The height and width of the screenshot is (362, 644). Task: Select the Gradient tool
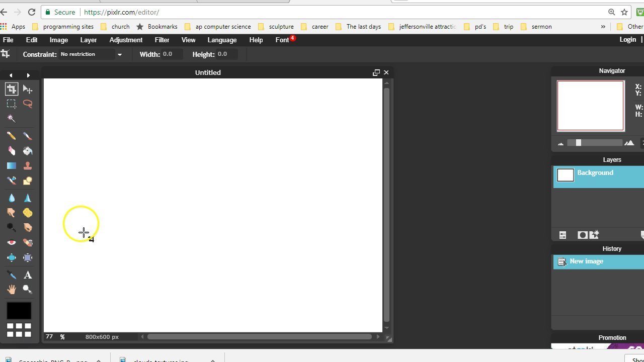12,165
